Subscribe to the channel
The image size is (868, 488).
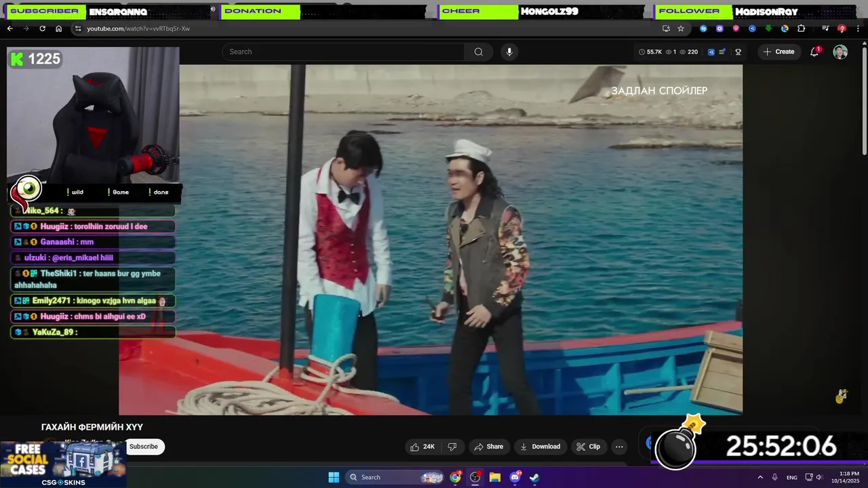pos(144,447)
